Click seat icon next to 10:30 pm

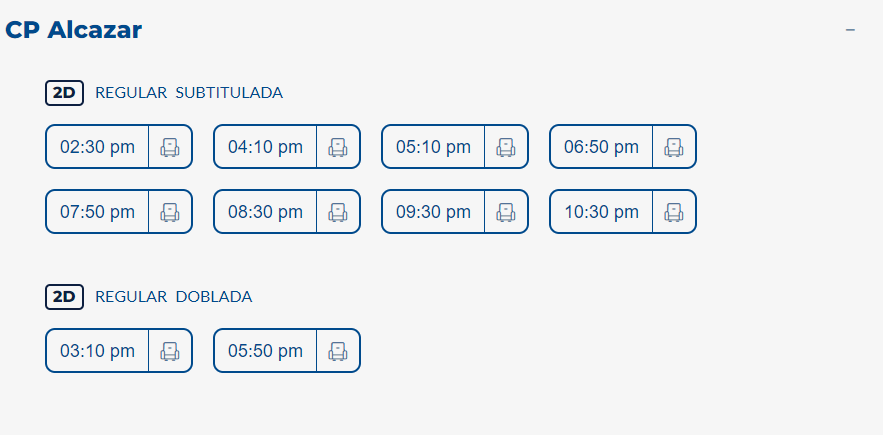tap(674, 212)
